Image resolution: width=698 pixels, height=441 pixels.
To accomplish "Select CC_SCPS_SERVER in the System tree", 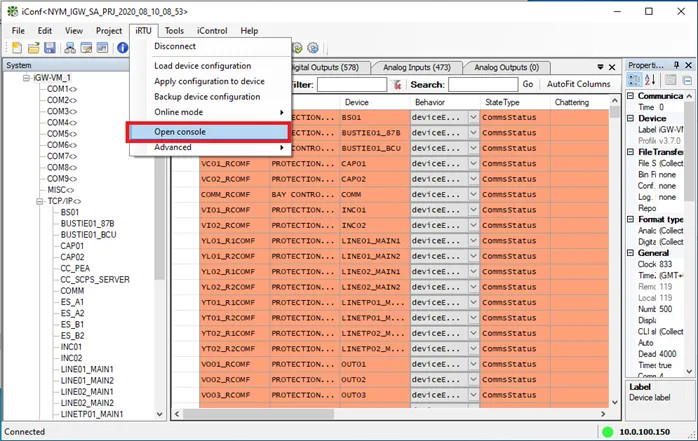I will click(95, 279).
